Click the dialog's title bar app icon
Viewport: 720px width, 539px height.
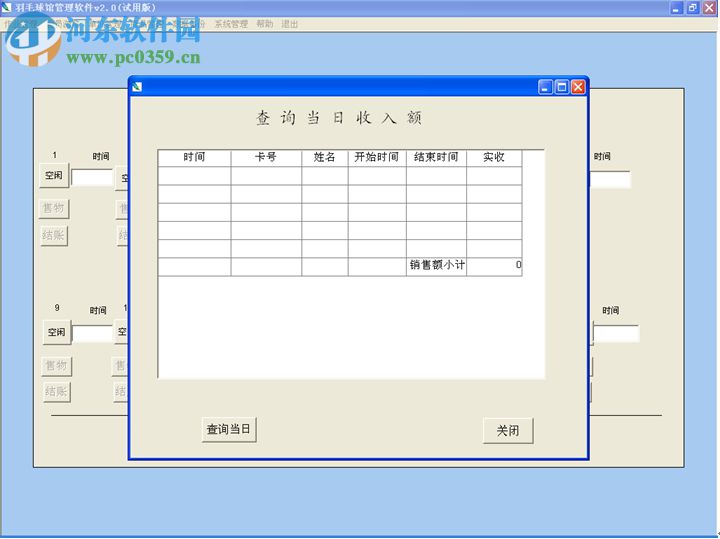[x=137, y=87]
